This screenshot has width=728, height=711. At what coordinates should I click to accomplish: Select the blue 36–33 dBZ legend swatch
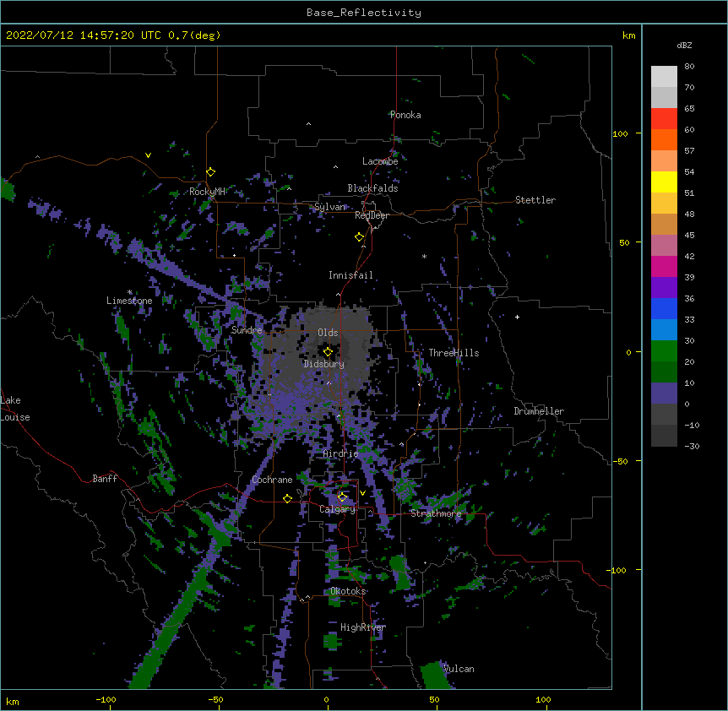(664, 308)
